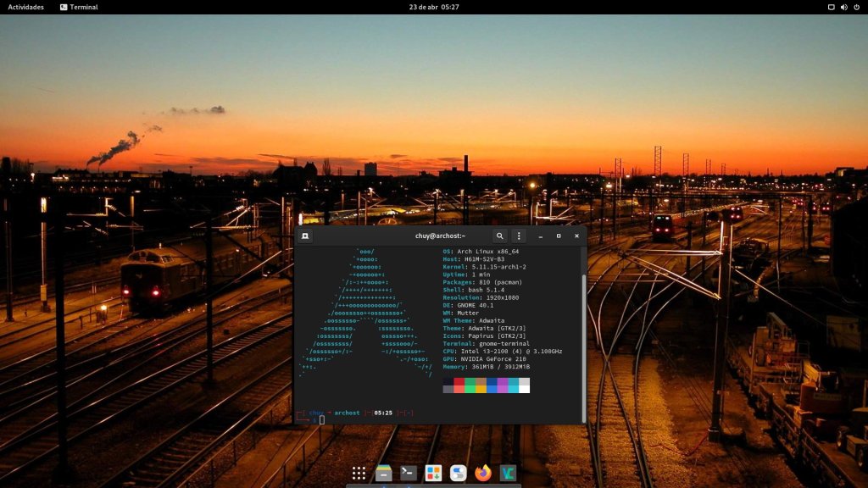Screen dimensions: 868x488
Task: Open the terminal search magnifier button
Action: [500, 236]
